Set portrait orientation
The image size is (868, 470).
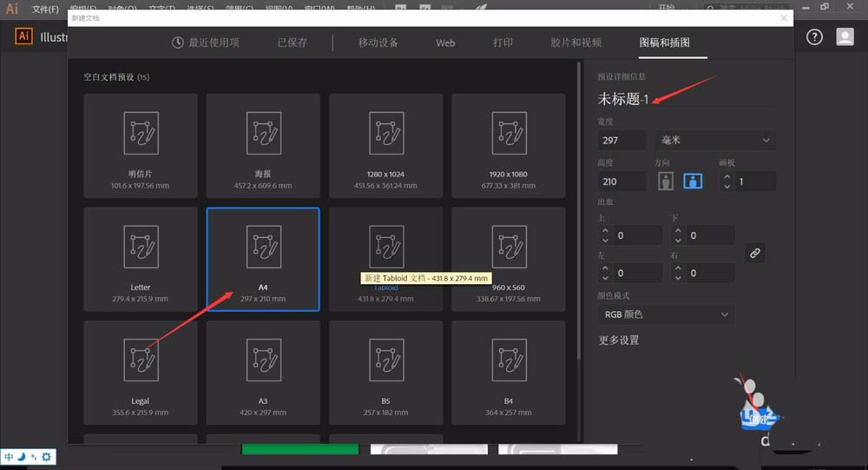point(666,182)
